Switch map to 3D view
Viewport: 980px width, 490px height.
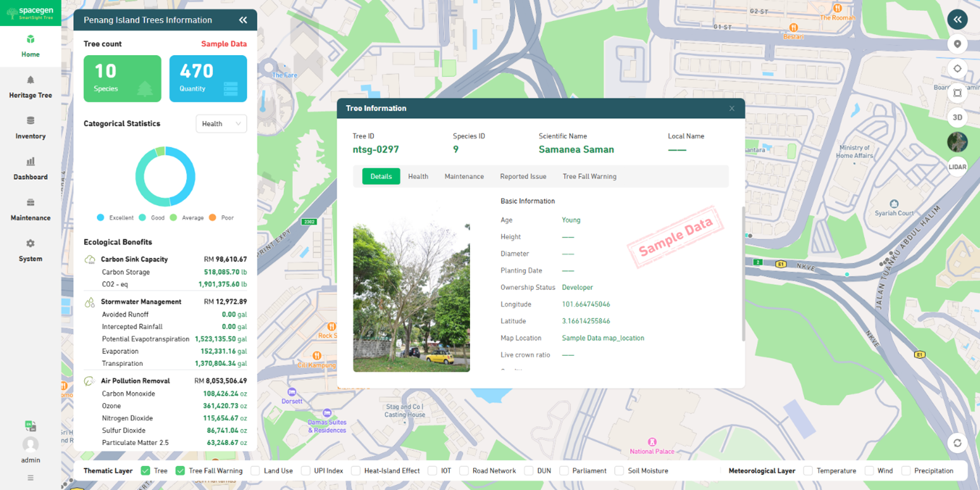957,117
